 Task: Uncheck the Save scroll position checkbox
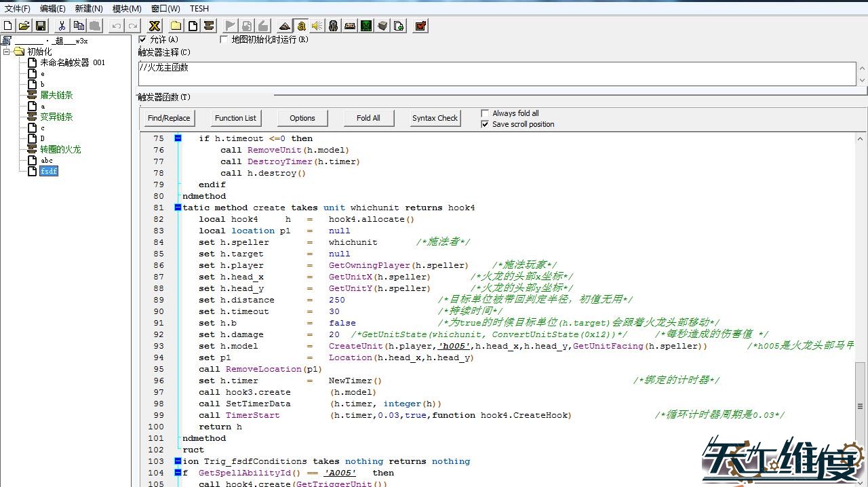(x=485, y=124)
